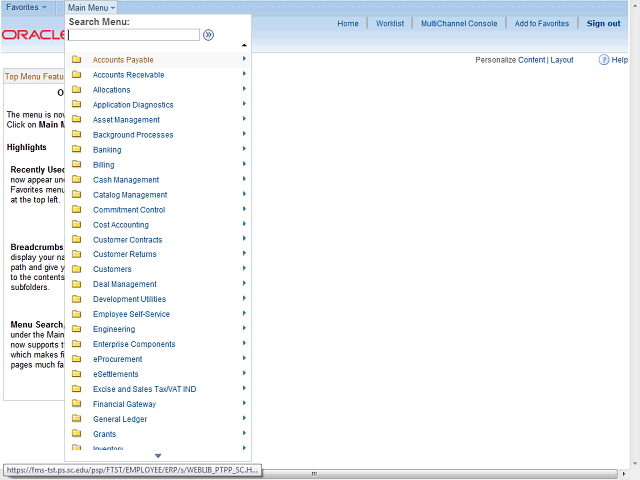Expand the Billing submenu arrow
This screenshot has height=480, width=640.
[244, 164]
